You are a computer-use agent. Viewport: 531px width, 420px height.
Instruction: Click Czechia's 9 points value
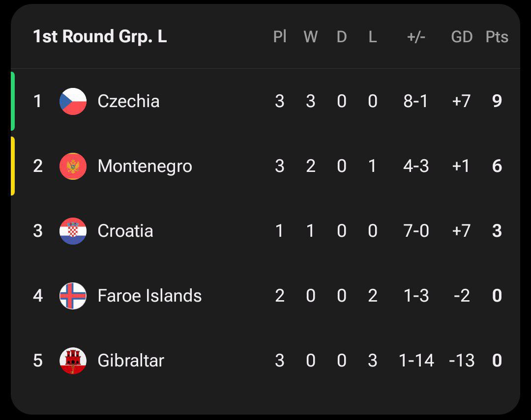(497, 101)
